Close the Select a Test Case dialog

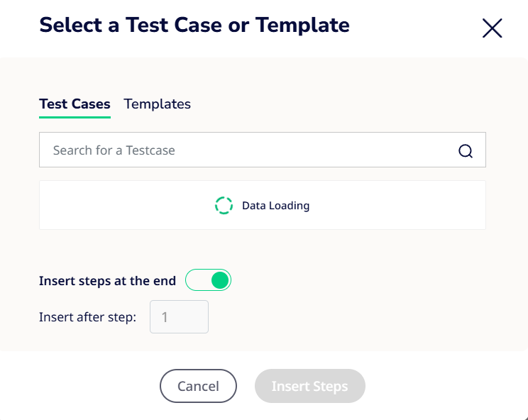[x=492, y=28]
